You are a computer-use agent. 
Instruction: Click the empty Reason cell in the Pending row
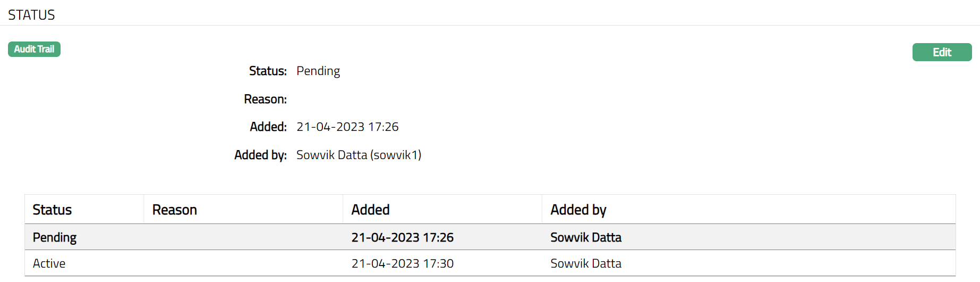click(243, 238)
